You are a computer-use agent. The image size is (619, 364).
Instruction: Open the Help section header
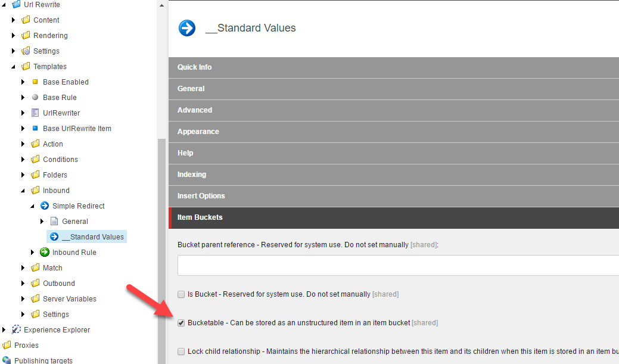click(394, 153)
